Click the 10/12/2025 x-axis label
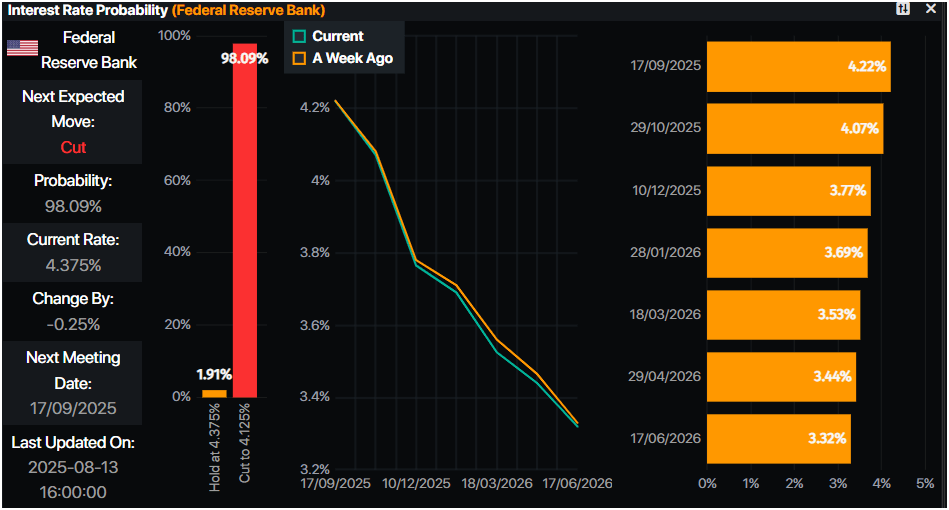 click(416, 483)
